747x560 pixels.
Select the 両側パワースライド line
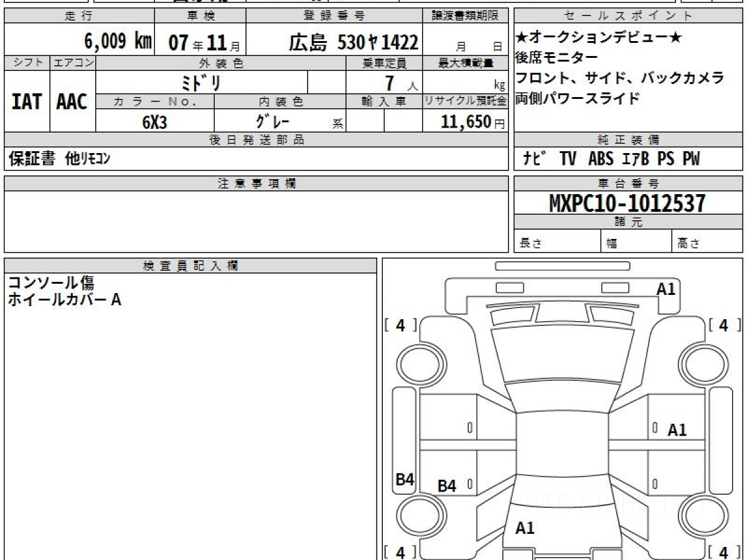click(x=577, y=98)
